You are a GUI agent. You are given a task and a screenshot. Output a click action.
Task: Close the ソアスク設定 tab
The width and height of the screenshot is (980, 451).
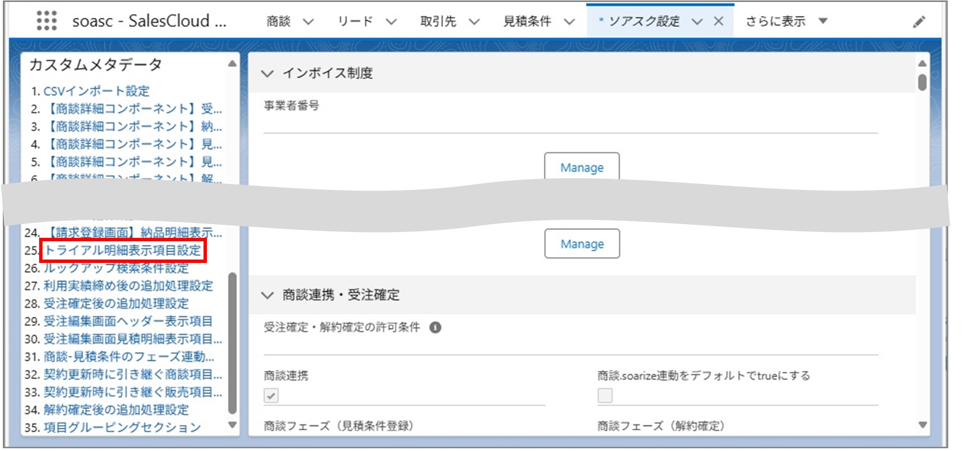point(718,21)
